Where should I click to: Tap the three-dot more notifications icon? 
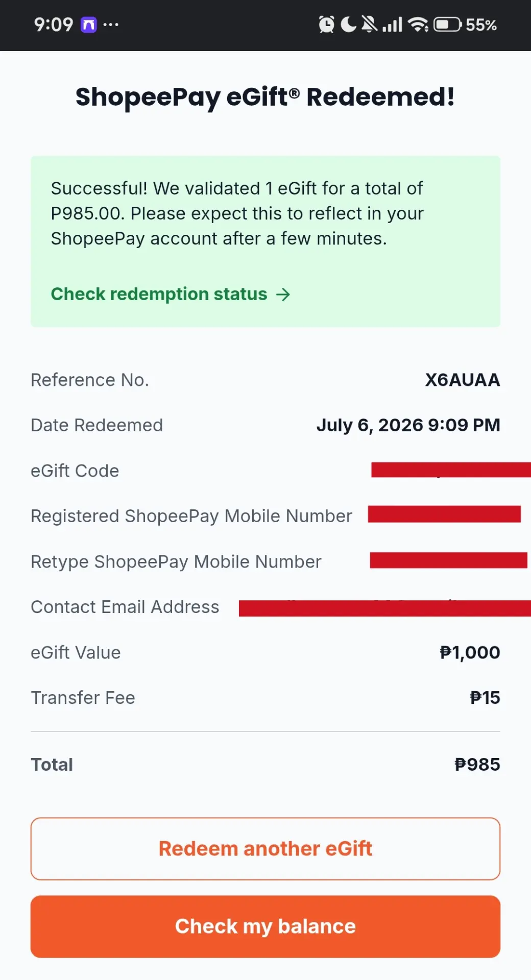pyautogui.click(x=111, y=24)
